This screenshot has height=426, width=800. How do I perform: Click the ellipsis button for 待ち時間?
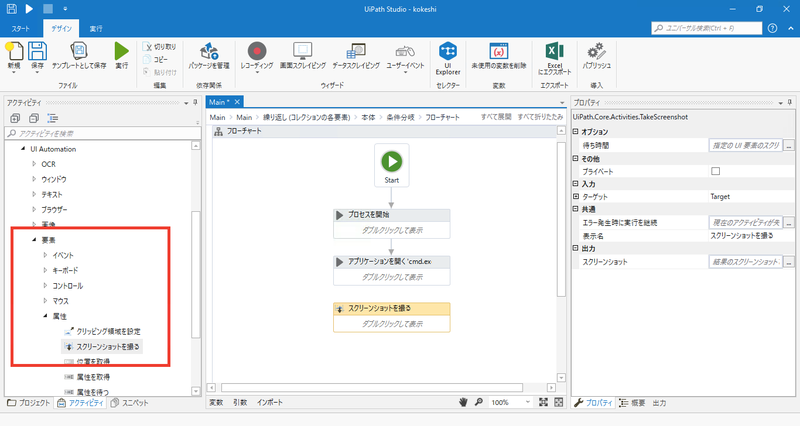pos(789,145)
